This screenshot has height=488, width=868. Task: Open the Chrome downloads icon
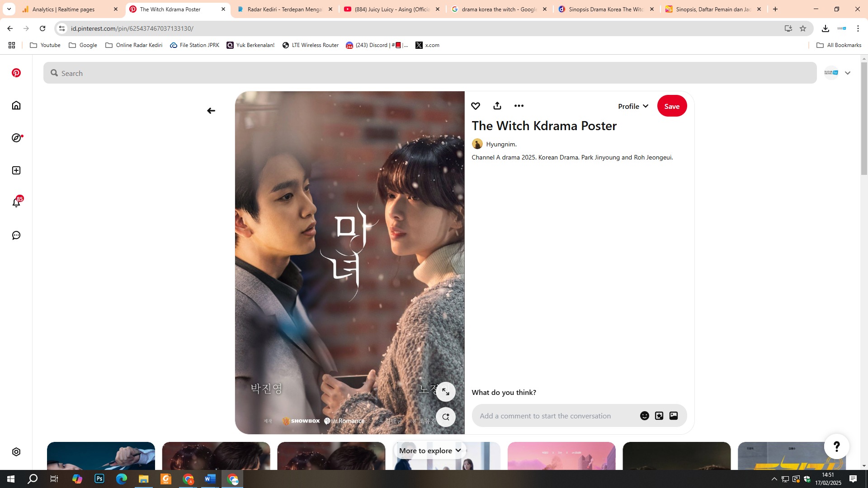826,28
